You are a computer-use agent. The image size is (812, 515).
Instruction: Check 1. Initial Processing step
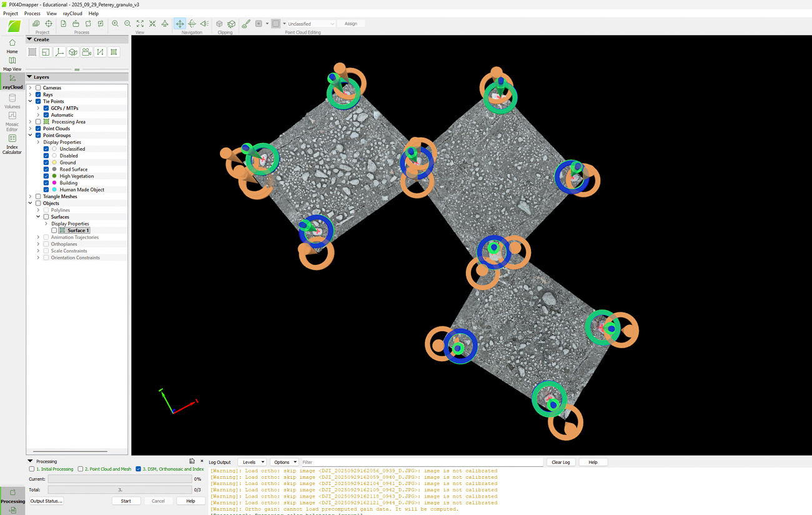coord(32,469)
